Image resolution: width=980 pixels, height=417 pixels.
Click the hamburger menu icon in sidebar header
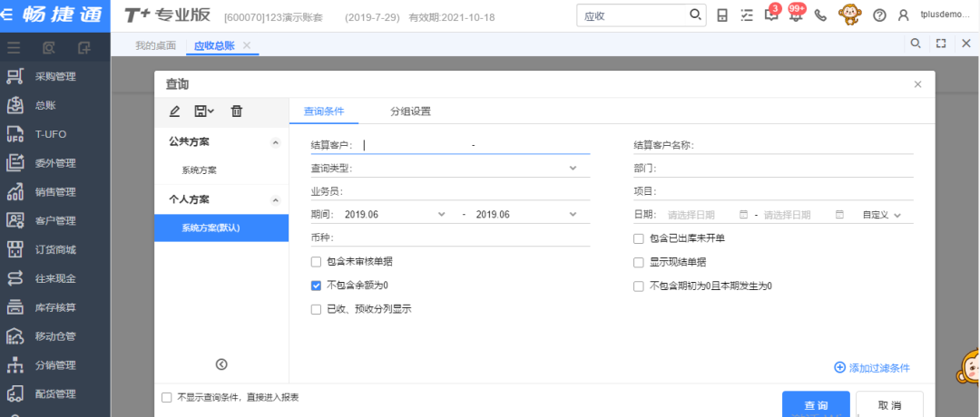tap(13, 47)
